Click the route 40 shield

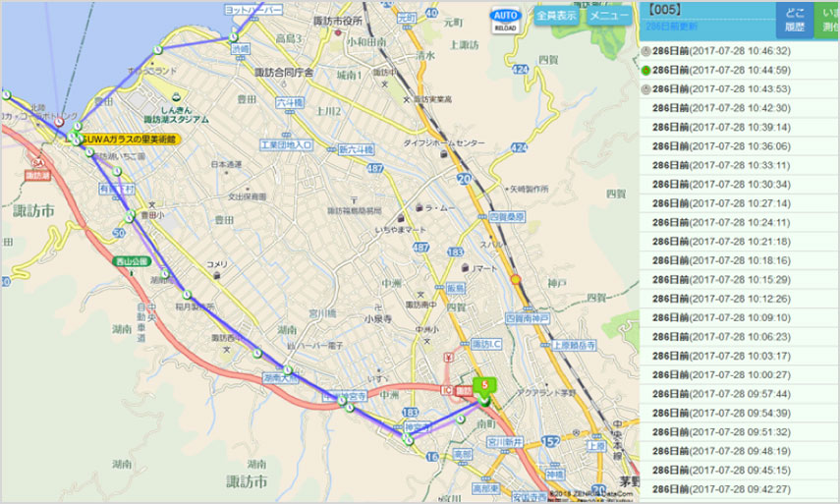(431, 13)
